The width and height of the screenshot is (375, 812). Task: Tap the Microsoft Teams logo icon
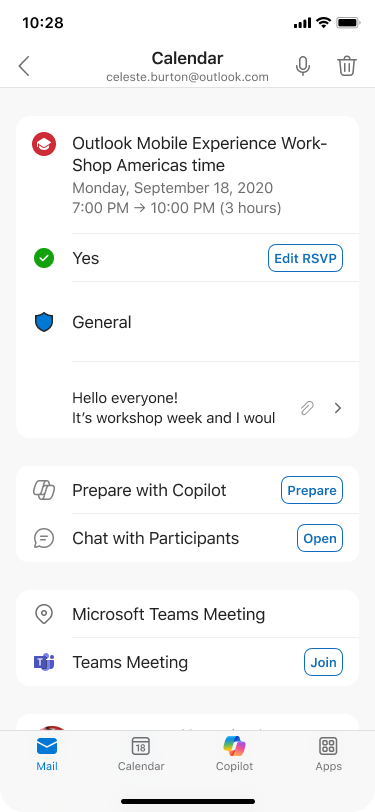tap(44, 662)
